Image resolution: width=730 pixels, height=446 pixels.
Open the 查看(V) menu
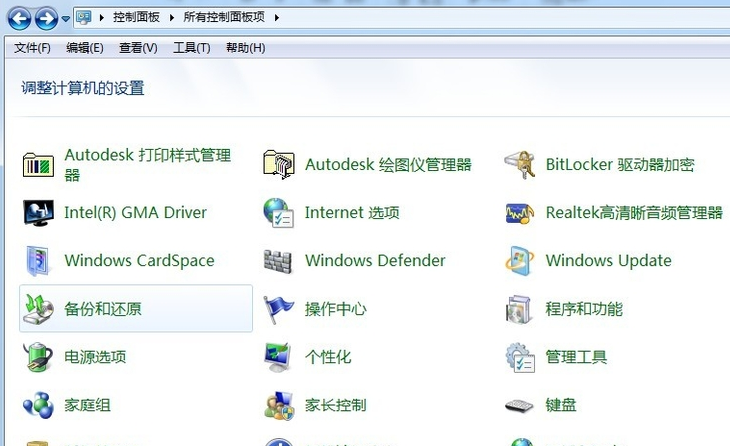click(x=138, y=48)
